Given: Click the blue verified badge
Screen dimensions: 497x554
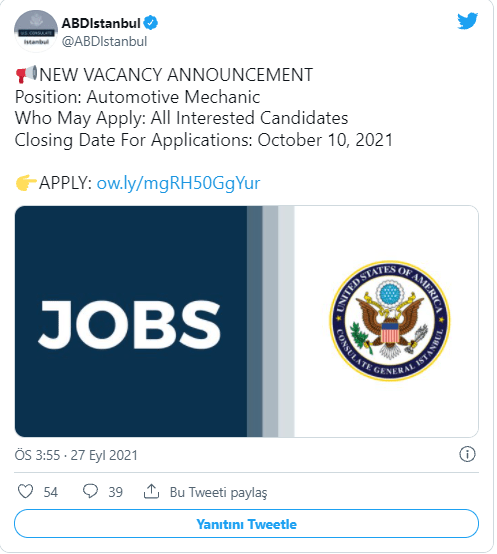Looking at the screenshot, I should 151,23.
